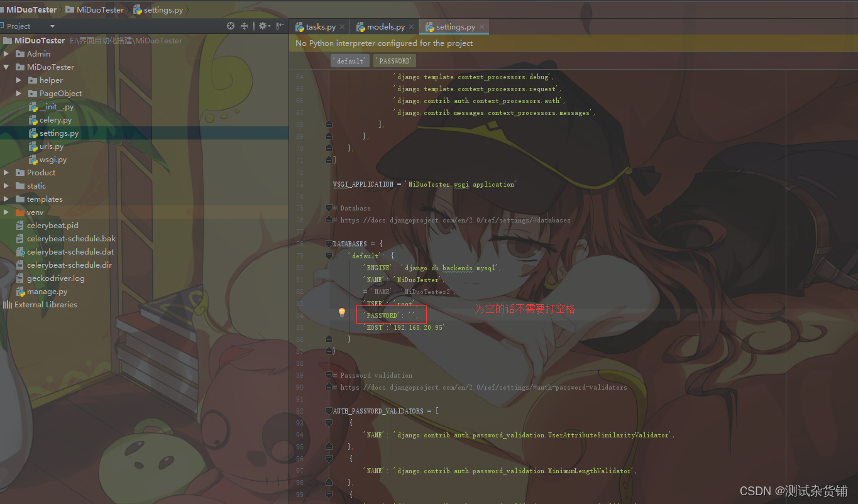Expand the PageObject folder
The width and height of the screenshot is (858, 504).
pyautogui.click(x=19, y=93)
